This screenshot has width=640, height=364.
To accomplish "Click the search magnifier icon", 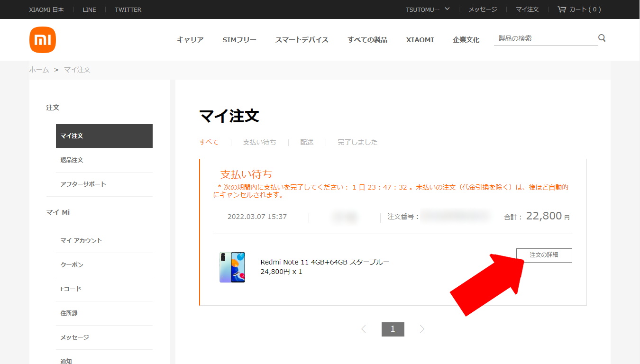I will pyautogui.click(x=602, y=38).
